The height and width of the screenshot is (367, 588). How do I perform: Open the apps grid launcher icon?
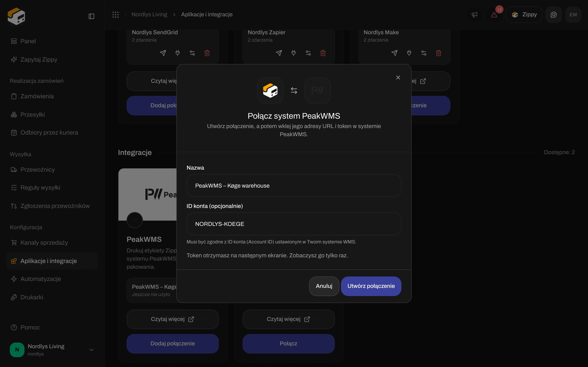(115, 14)
